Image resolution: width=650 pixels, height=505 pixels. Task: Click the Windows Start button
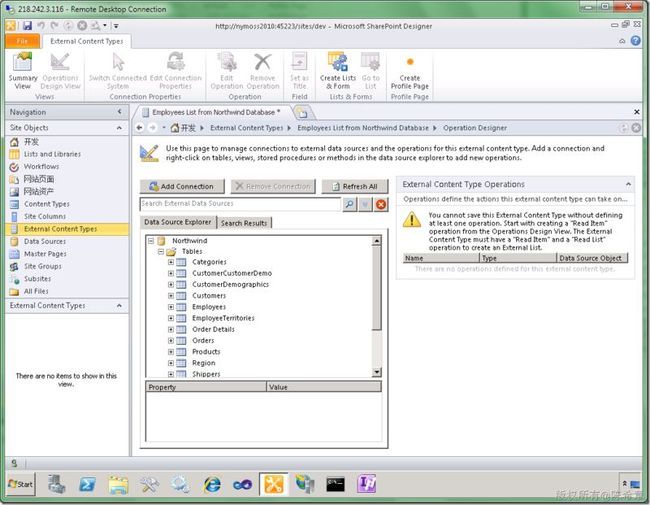point(21,484)
